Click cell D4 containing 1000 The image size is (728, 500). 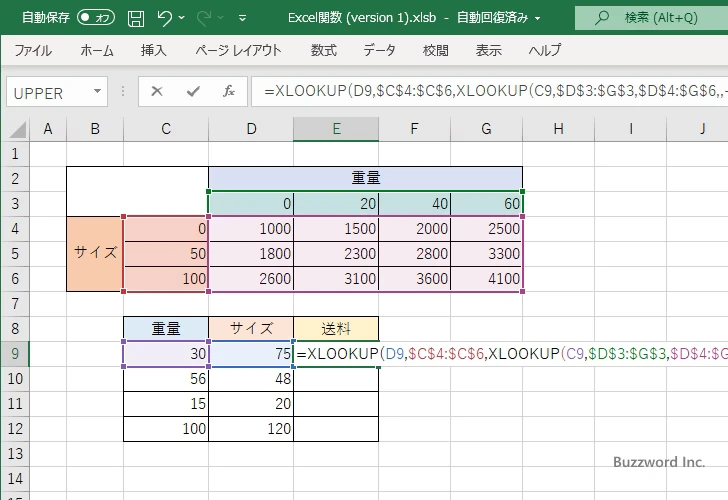251,228
